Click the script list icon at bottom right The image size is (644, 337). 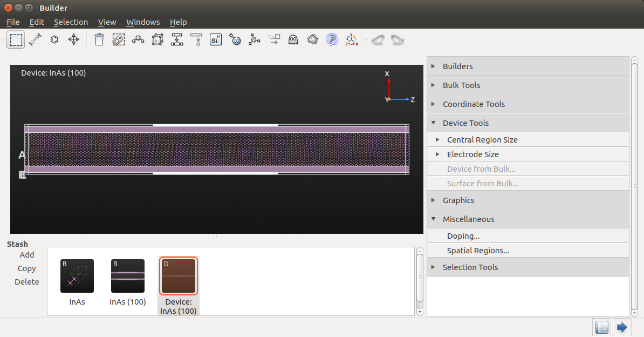click(x=602, y=327)
